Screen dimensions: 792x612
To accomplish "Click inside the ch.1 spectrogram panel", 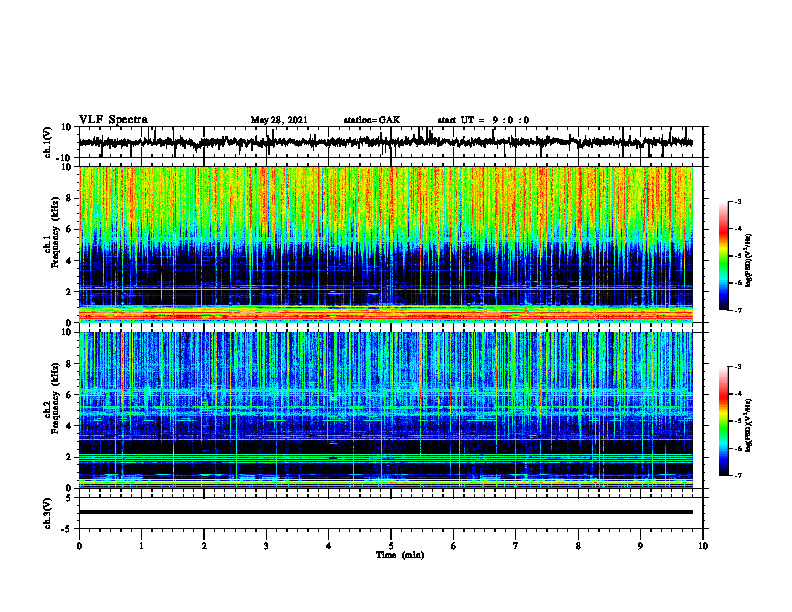I will click(385, 244).
